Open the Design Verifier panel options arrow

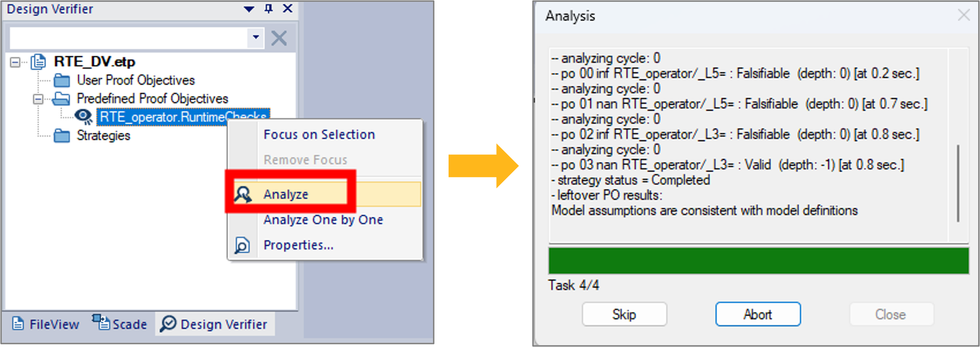[x=249, y=9]
